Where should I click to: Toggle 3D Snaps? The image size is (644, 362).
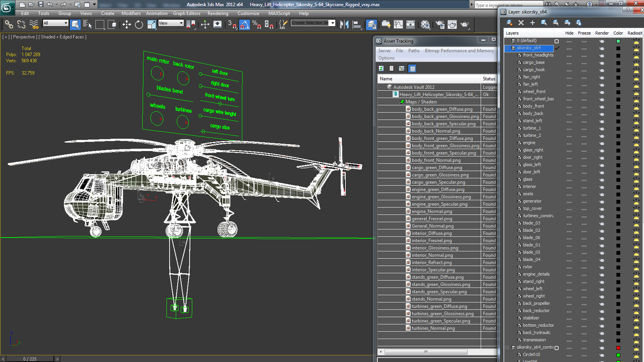click(x=232, y=24)
